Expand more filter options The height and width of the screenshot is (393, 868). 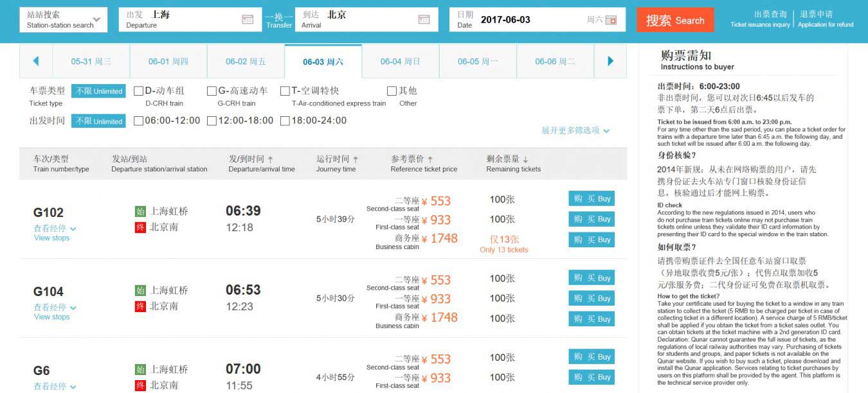(575, 130)
